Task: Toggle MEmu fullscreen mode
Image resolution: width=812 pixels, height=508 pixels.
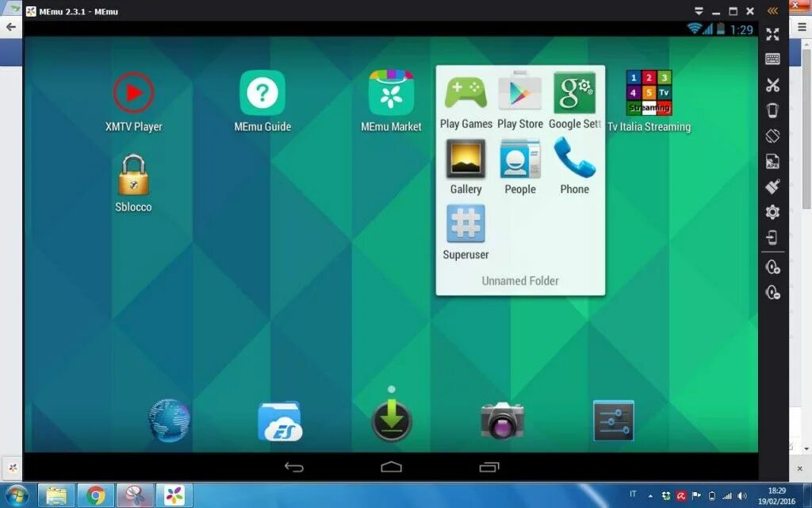Action: point(772,34)
